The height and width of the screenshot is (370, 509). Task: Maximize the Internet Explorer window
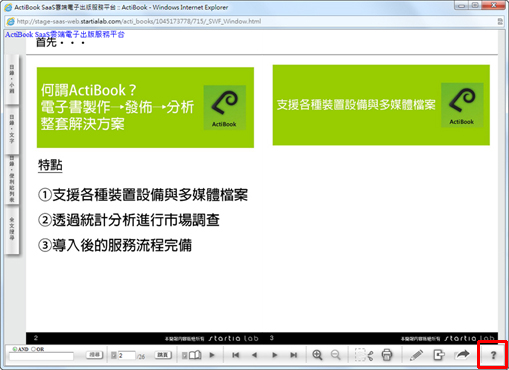coord(476,5)
